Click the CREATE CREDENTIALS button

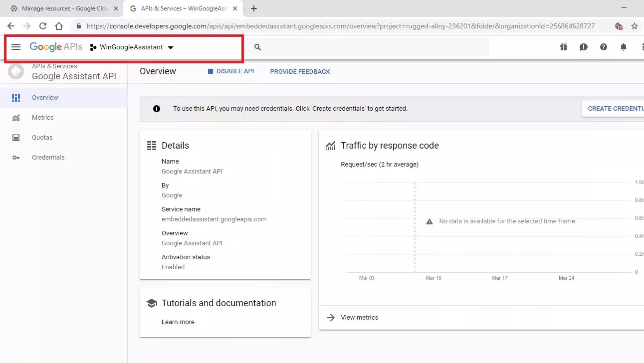click(x=613, y=108)
